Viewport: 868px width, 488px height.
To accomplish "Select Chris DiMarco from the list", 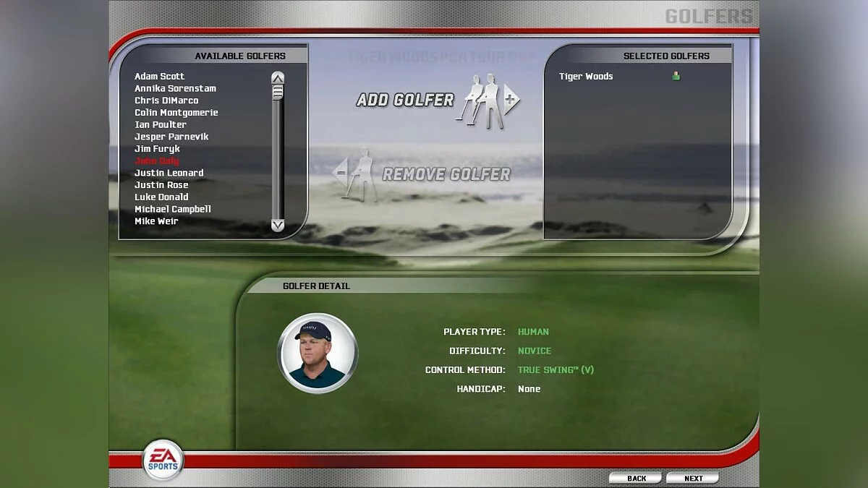I will [166, 100].
